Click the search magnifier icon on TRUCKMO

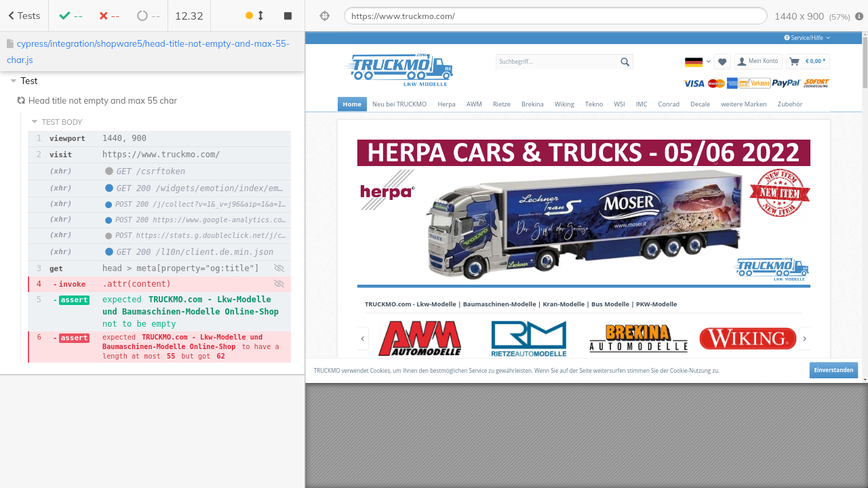point(625,62)
